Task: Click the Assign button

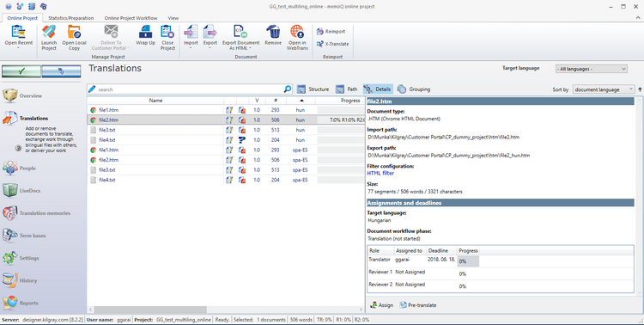Action: (381, 305)
